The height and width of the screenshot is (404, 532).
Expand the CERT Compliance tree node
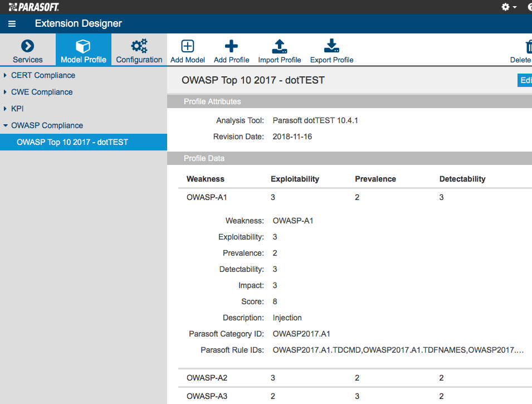5,75
